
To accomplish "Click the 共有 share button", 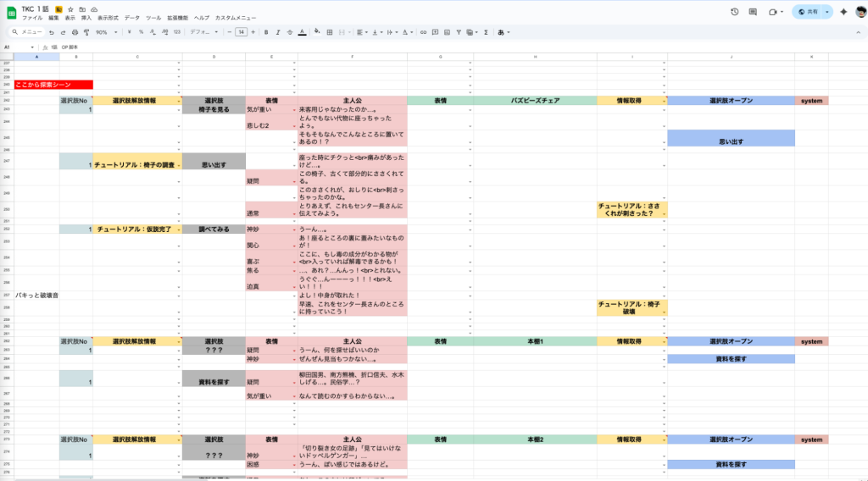I will [x=808, y=12].
